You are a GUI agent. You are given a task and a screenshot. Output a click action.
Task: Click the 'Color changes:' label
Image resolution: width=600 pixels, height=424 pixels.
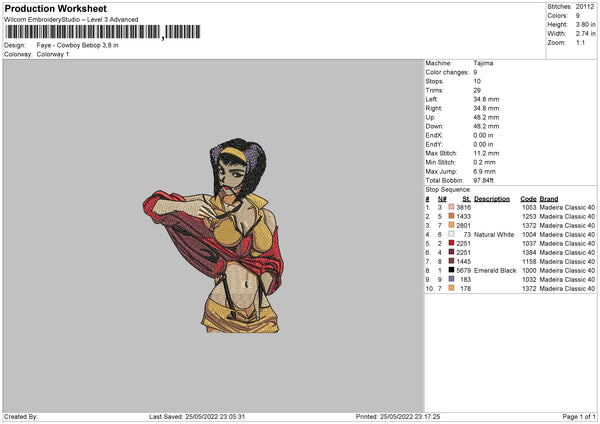[x=447, y=72]
